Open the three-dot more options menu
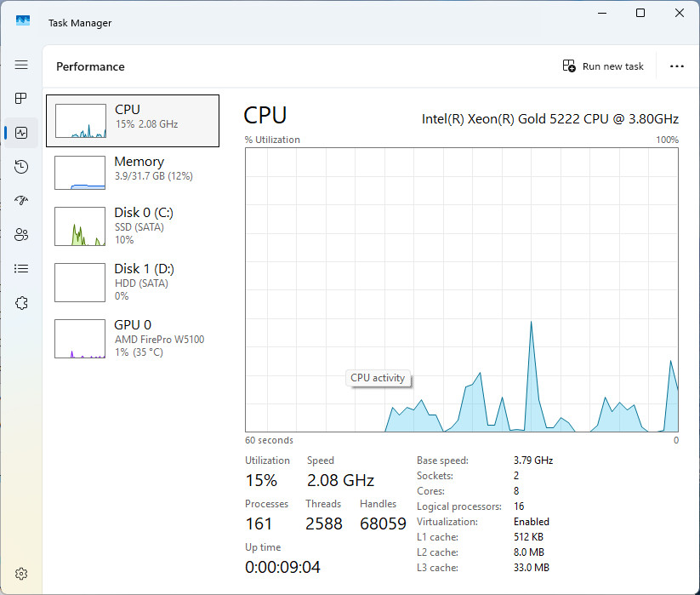 pos(677,66)
